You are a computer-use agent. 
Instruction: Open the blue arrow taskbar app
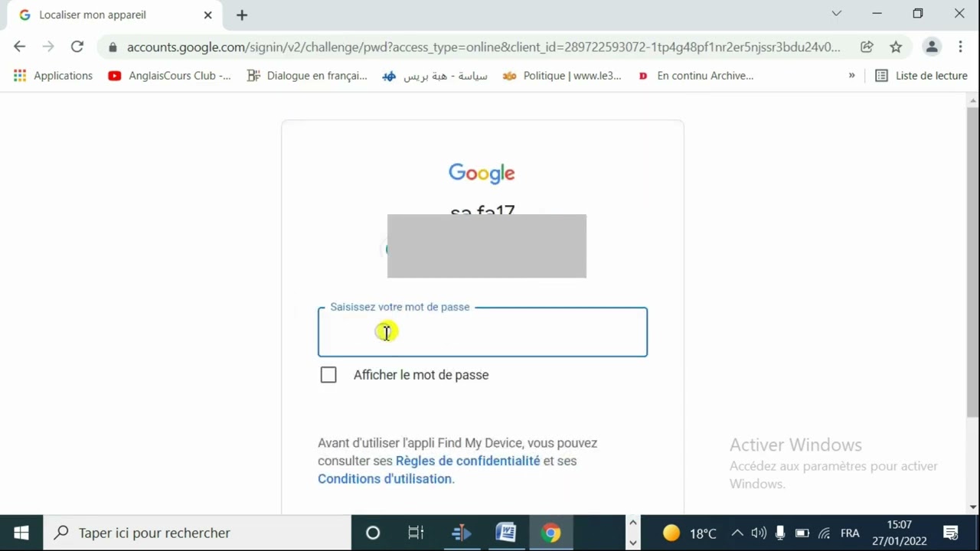tap(461, 533)
